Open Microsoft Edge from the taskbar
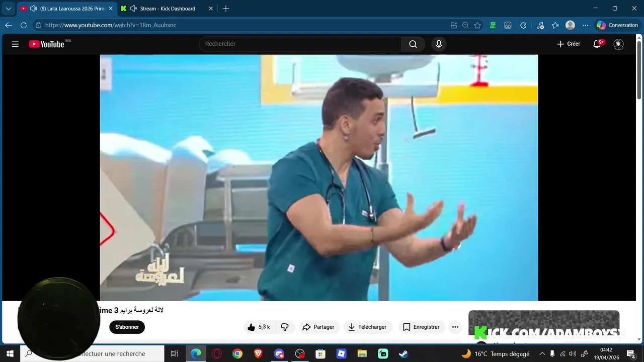 (x=196, y=354)
